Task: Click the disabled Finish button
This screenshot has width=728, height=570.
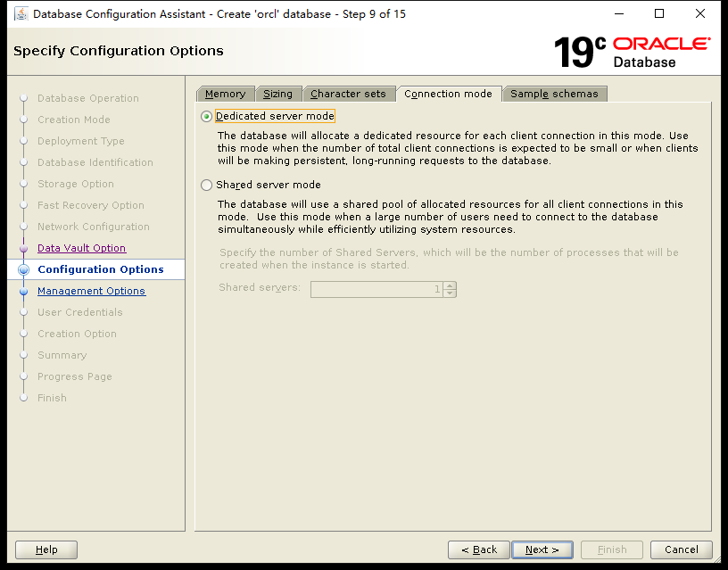Action: pyautogui.click(x=612, y=549)
